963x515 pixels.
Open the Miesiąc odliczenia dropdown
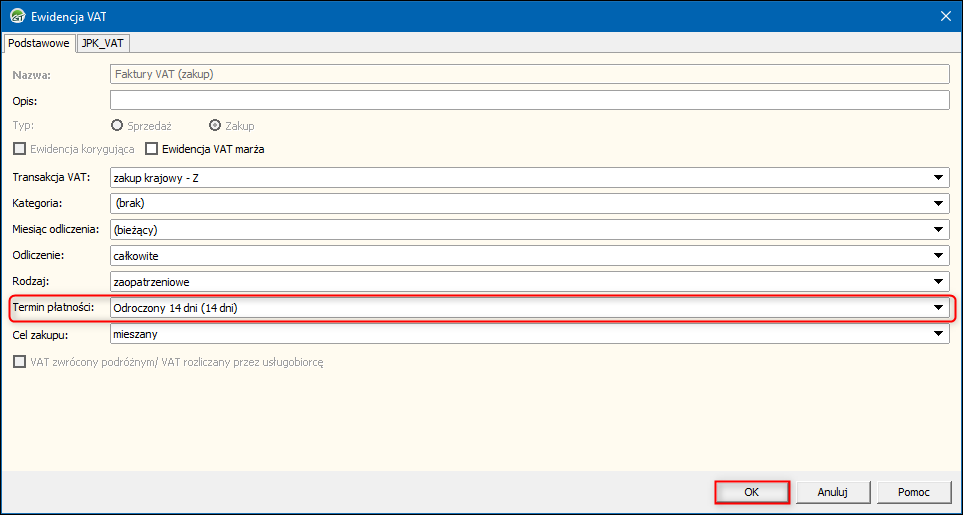pyautogui.click(x=530, y=230)
